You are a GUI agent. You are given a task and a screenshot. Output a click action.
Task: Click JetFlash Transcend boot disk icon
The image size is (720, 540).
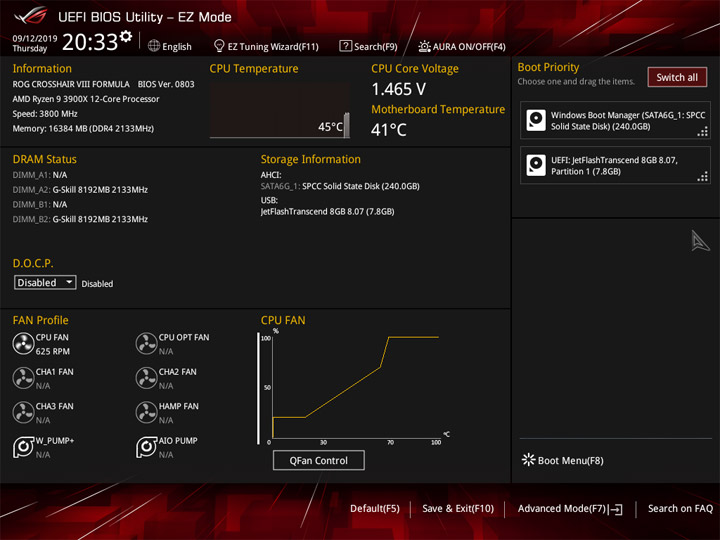click(536, 165)
